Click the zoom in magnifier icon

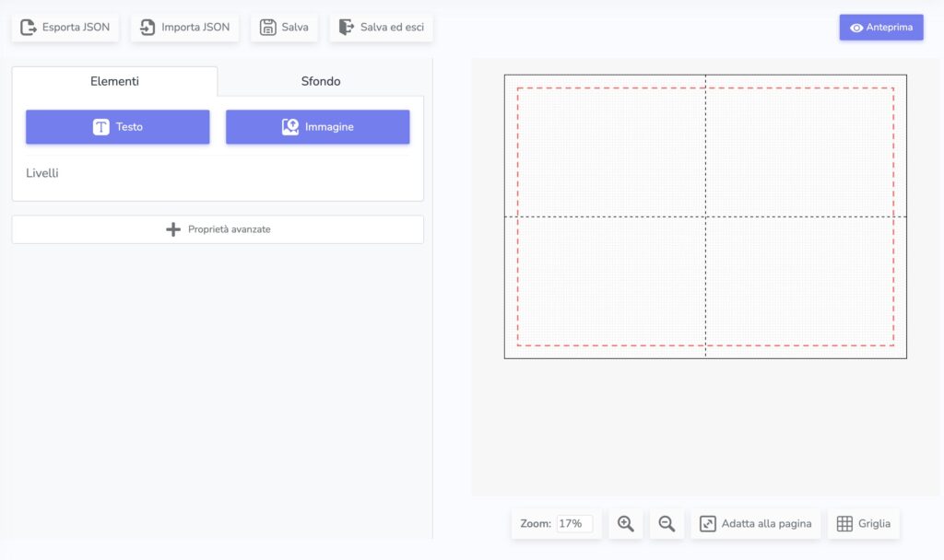[x=626, y=524]
